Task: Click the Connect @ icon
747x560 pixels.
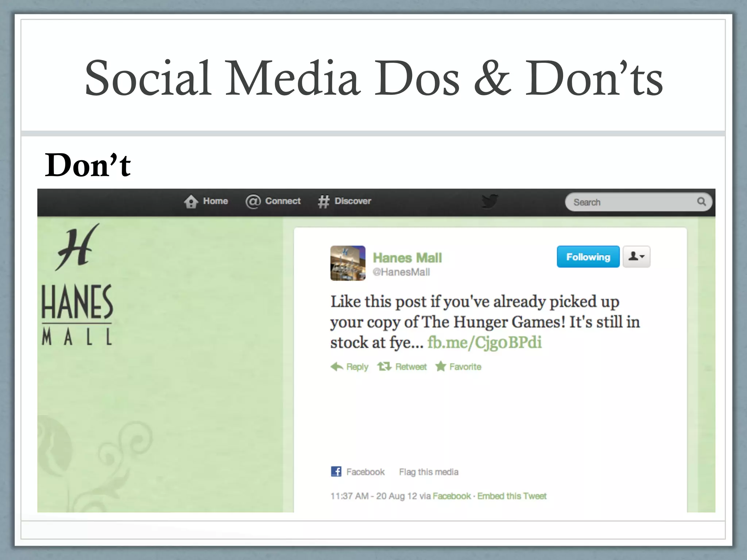Action: 253,201
